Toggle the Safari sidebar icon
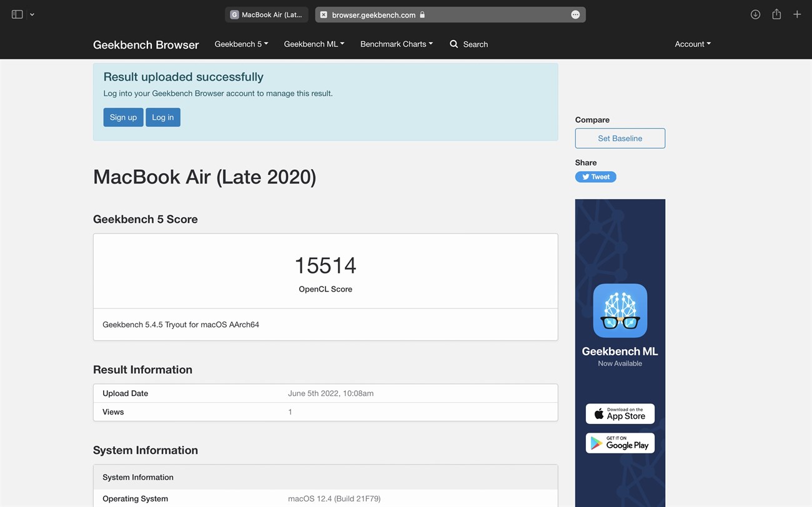This screenshot has height=507, width=812. pos(17,14)
